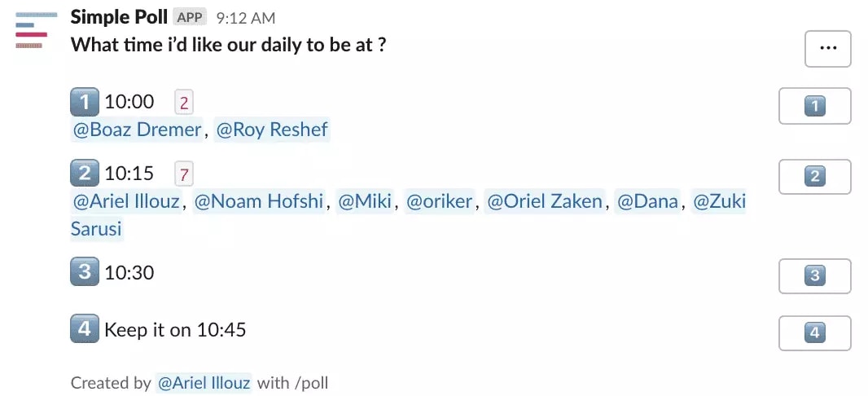Click the @Dana mention

click(647, 201)
